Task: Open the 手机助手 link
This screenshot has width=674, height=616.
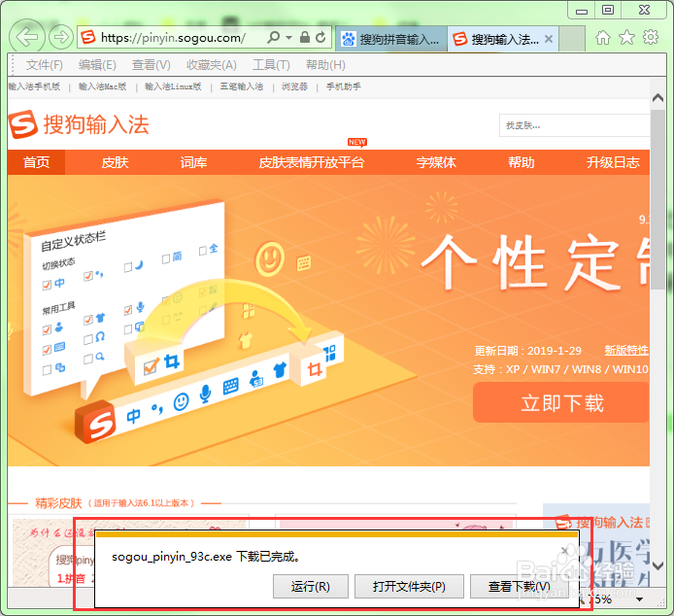Action: click(x=344, y=86)
